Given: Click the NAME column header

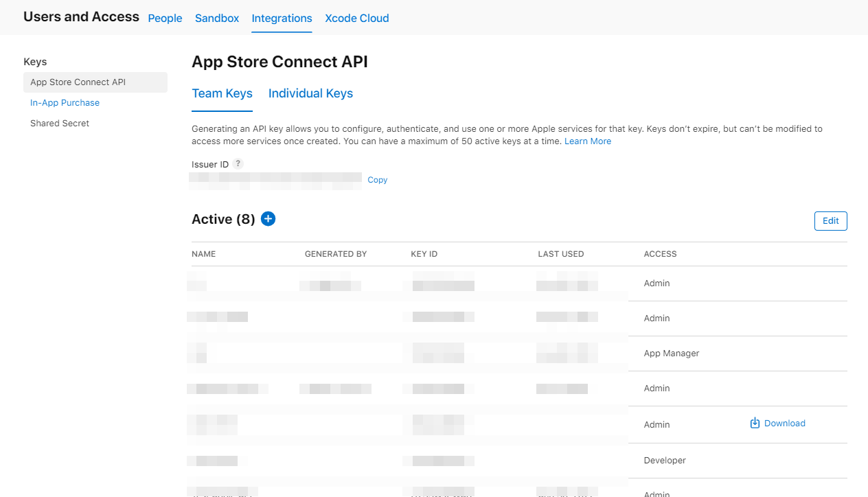Looking at the screenshot, I should (x=204, y=254).
